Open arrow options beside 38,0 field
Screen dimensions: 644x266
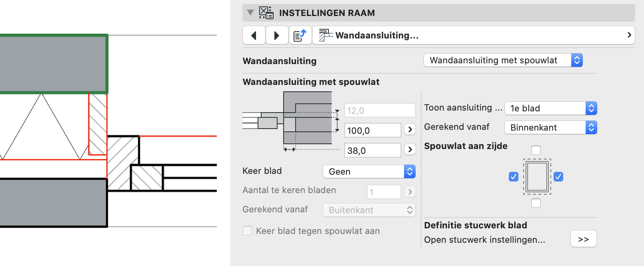tap(410, 149)
